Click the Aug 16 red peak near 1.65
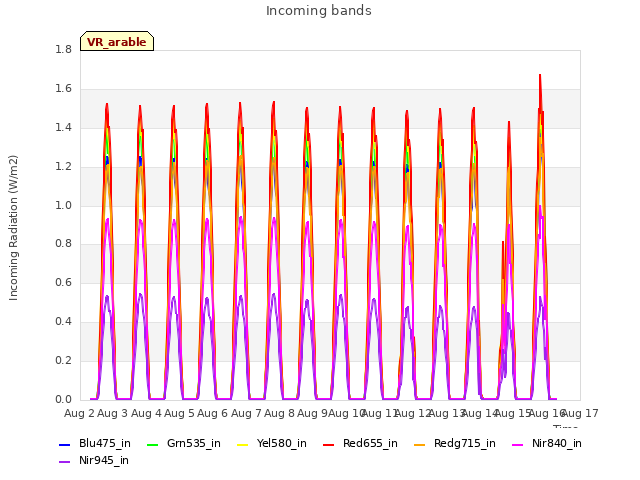640x480 pixels. pos(540,75)
